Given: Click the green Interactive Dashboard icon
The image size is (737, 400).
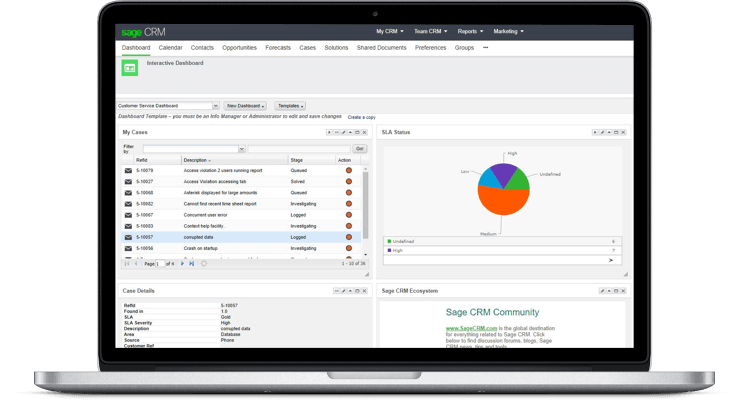Looking at the screenshot, I should [x=129, y=68].
